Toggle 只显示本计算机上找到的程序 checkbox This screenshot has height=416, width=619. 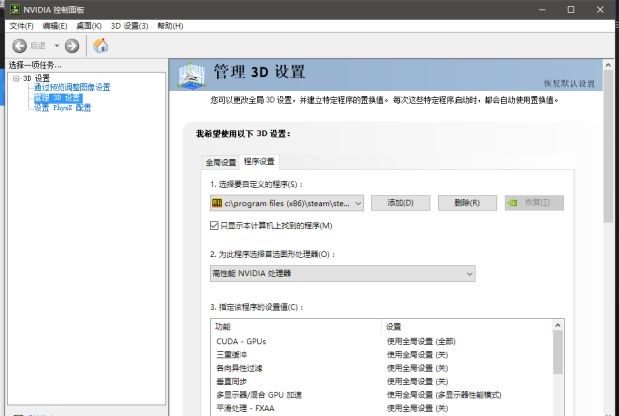coord(214,225)
